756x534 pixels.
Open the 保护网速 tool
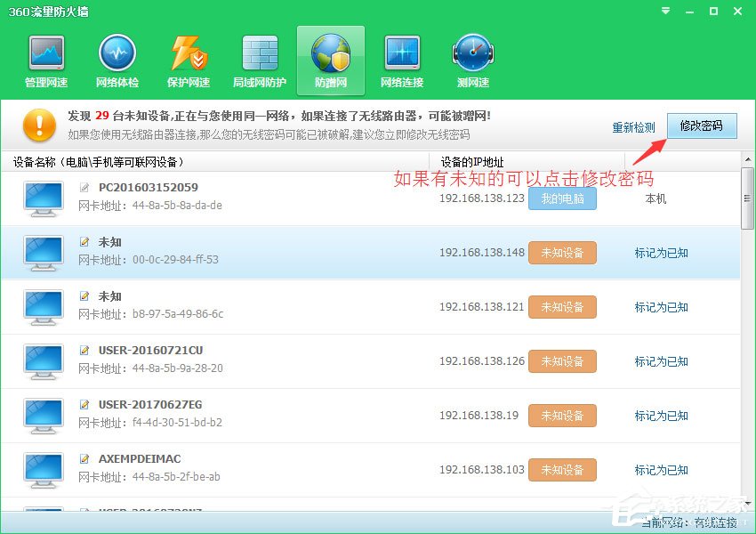tap(188, 60)
